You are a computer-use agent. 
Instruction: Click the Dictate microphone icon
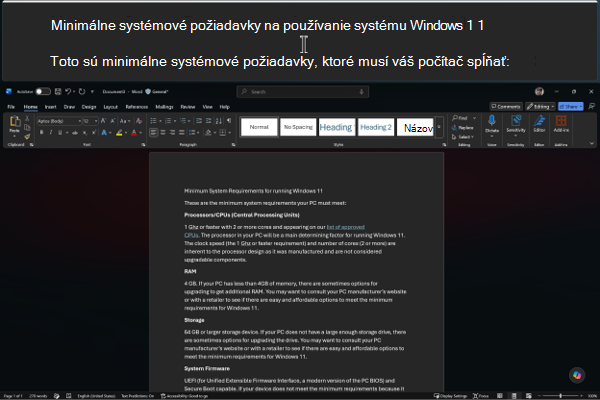click(x=492, y=121)
